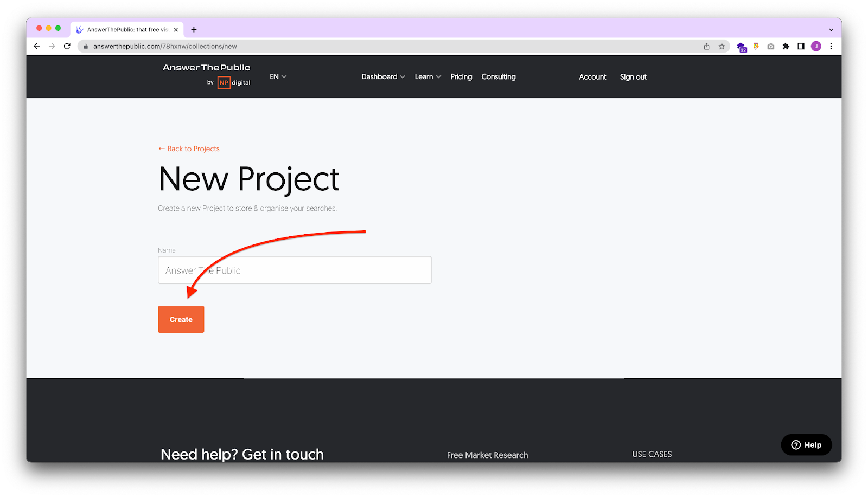Click the address bar URL
The height and width of the screenshot is (497, 868).
click(x=165, y=47)
